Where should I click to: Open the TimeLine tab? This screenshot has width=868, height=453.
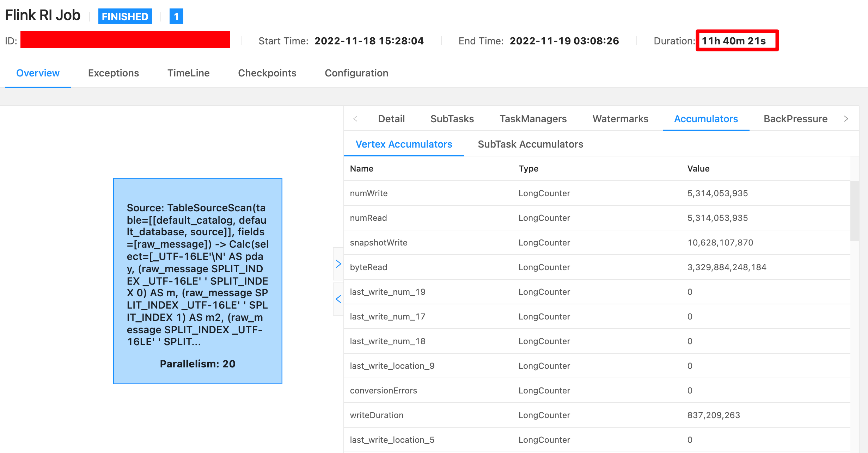tap(188, 73)
